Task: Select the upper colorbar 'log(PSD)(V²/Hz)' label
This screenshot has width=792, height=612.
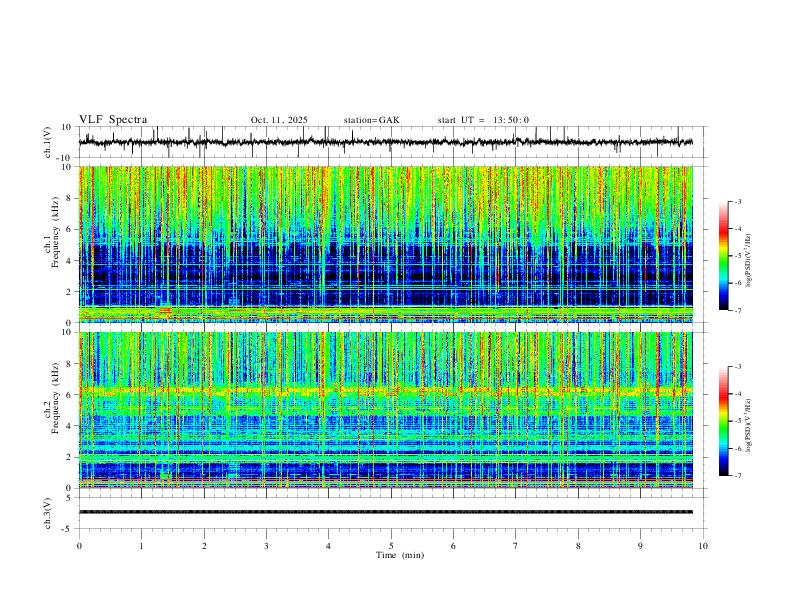Action: click(748, 261)
